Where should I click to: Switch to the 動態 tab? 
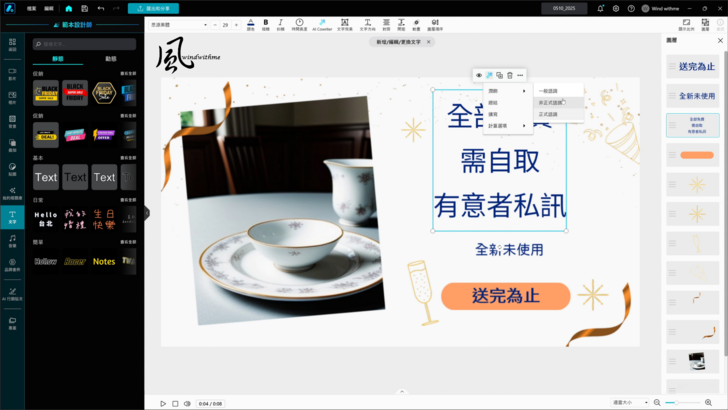[111, 59]
